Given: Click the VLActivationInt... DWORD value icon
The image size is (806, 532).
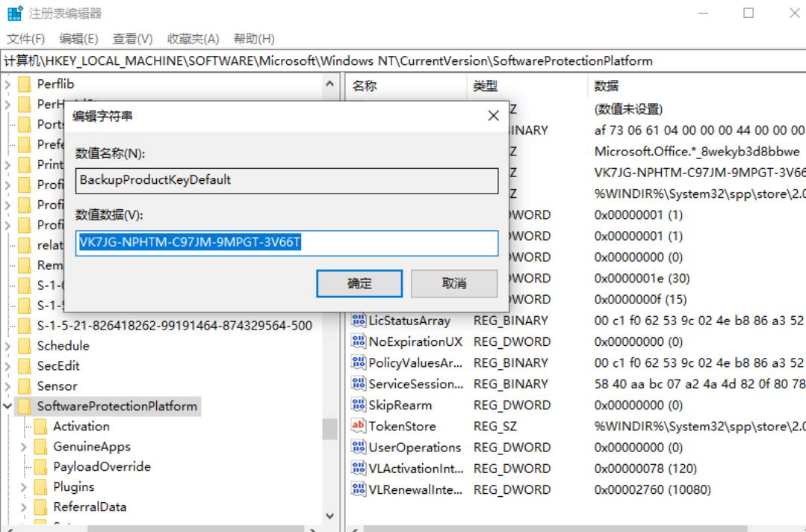Looking at the screenshot, I should click(358, 468).
